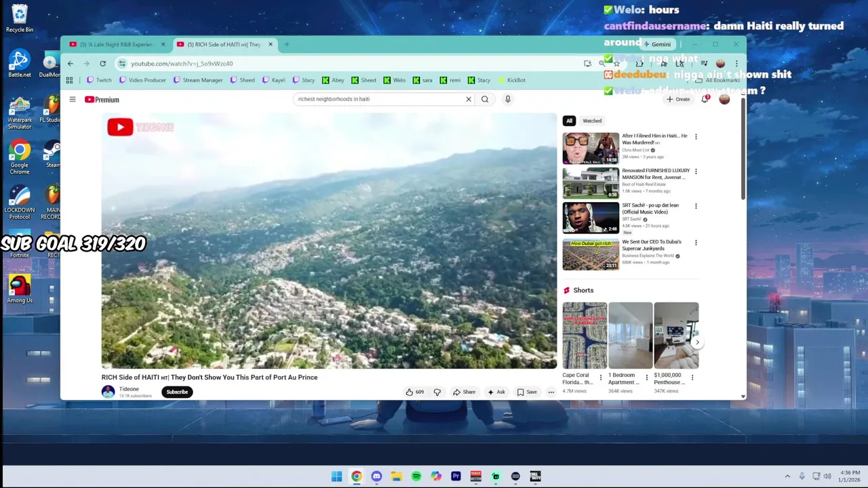The image size is (868, 488).
Task: Start voice search with the microphone
Action: tap(507, 99)
